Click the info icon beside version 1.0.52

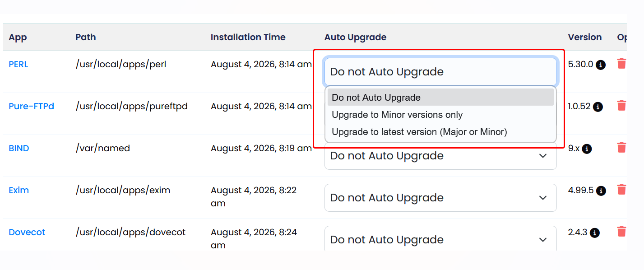pyautogui.click(x=598, y=107)
